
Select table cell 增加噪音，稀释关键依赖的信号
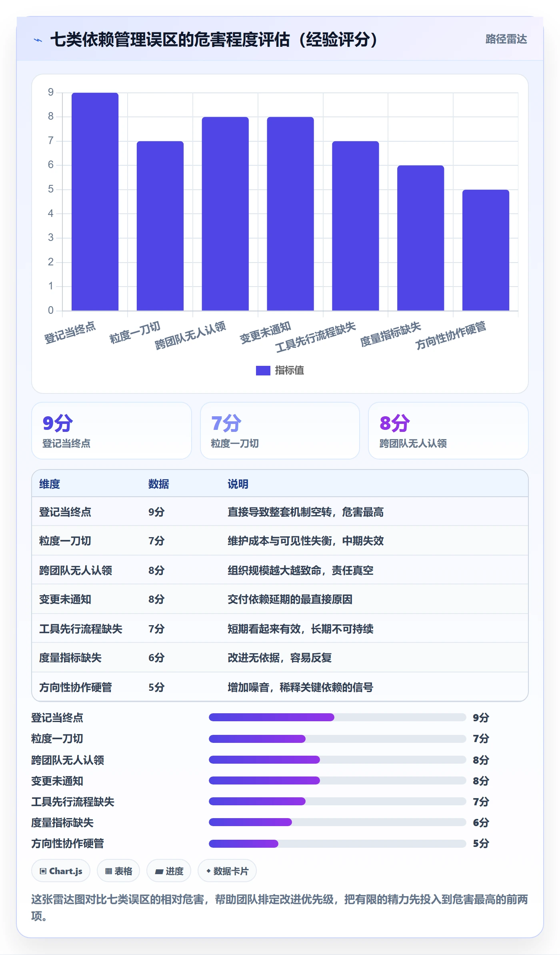coord(300,687)
